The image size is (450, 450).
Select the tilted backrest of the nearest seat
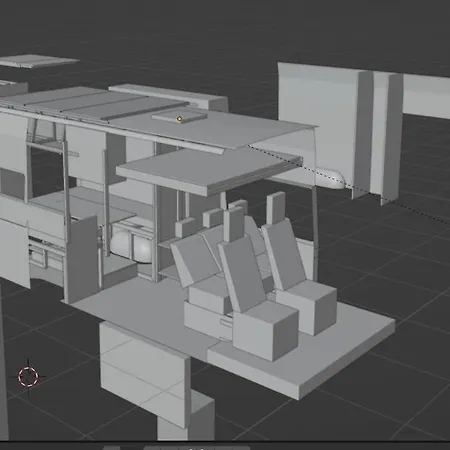(x=240, y=271)
